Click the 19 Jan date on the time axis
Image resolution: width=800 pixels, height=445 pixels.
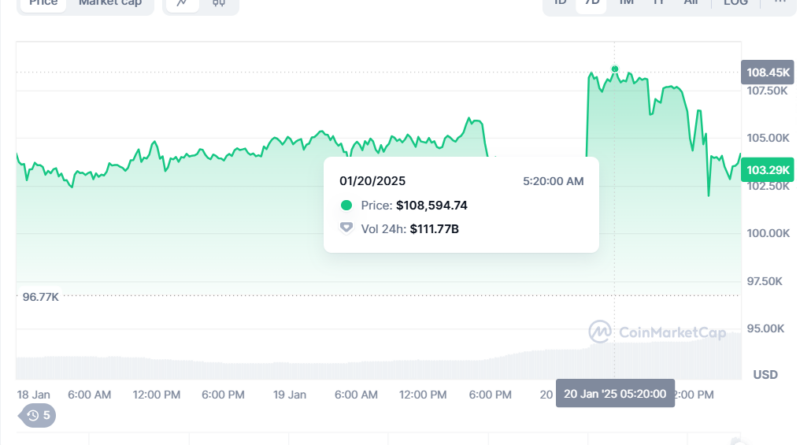coord(289,395)
